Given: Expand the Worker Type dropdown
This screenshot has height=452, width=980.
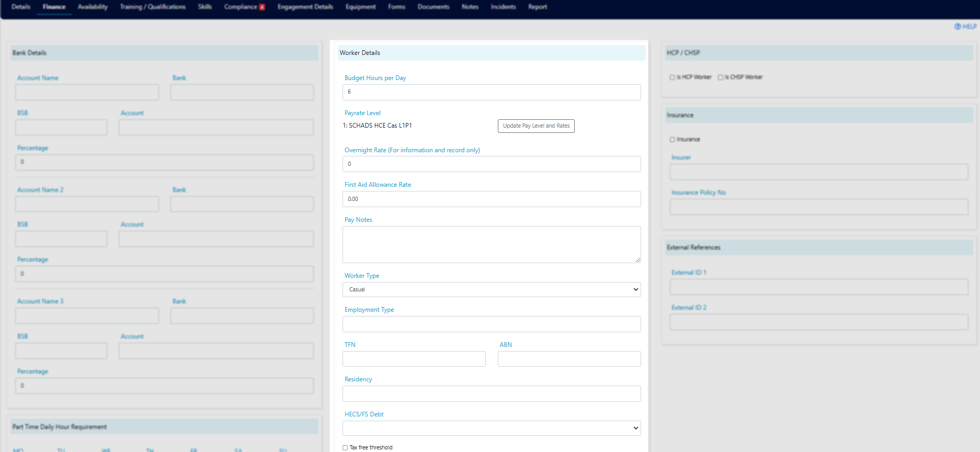Looking at the screenshot, I should [x=492, y=289].
